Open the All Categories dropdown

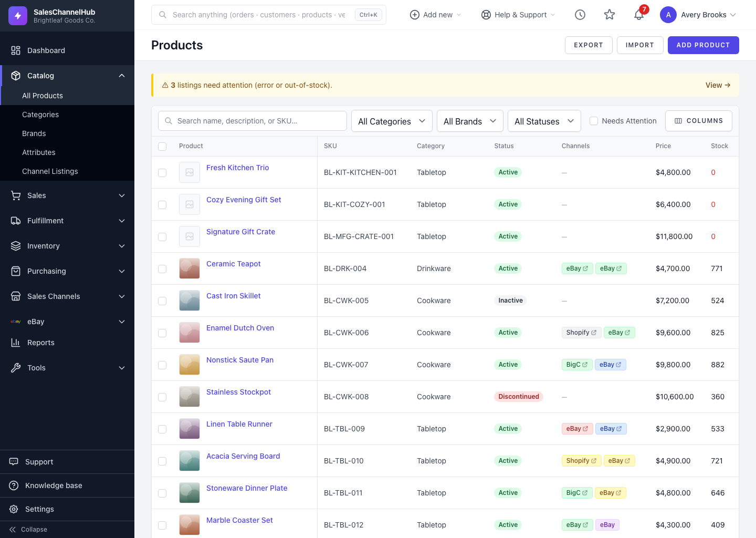[x=392, y=121]
